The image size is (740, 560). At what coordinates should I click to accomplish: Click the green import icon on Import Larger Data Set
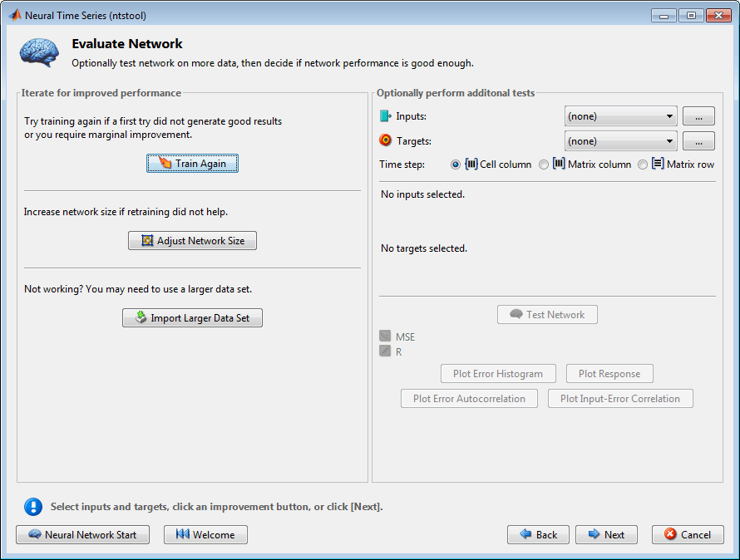click(x=141, y=317)
